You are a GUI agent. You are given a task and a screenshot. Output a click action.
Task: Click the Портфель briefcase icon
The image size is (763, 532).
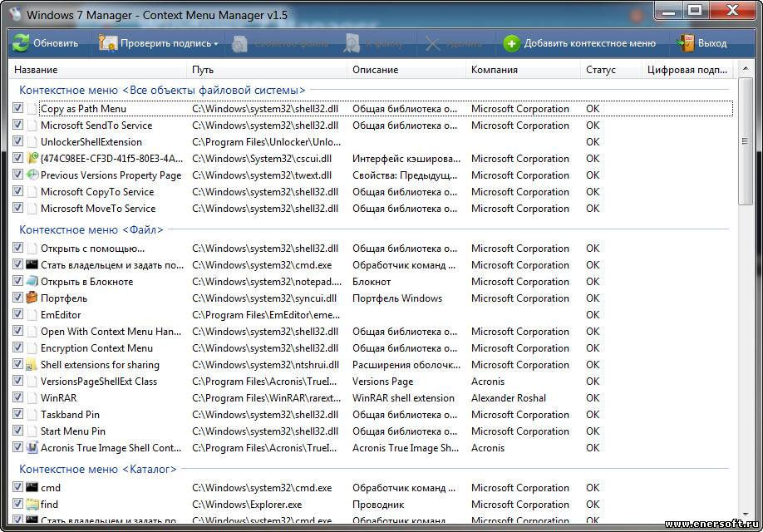[x=32, y=297]
